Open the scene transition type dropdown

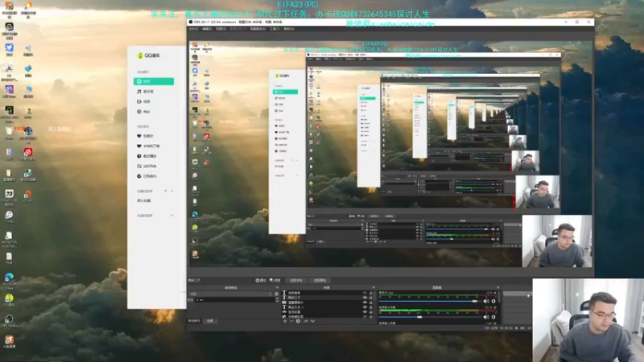click(230, 294)
